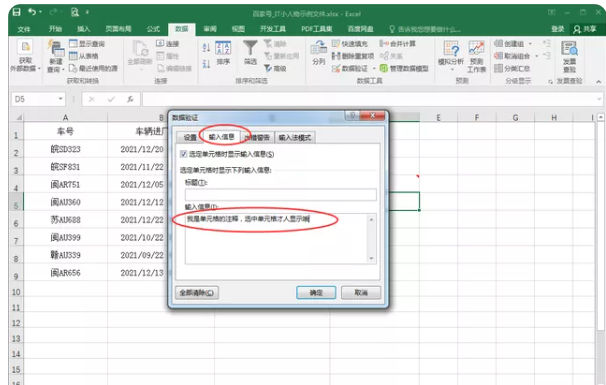Viewport: 606px width, 385px height.
Task: Click 预测工作表 (Forecast Sheet)
Action: coord(476,56)
